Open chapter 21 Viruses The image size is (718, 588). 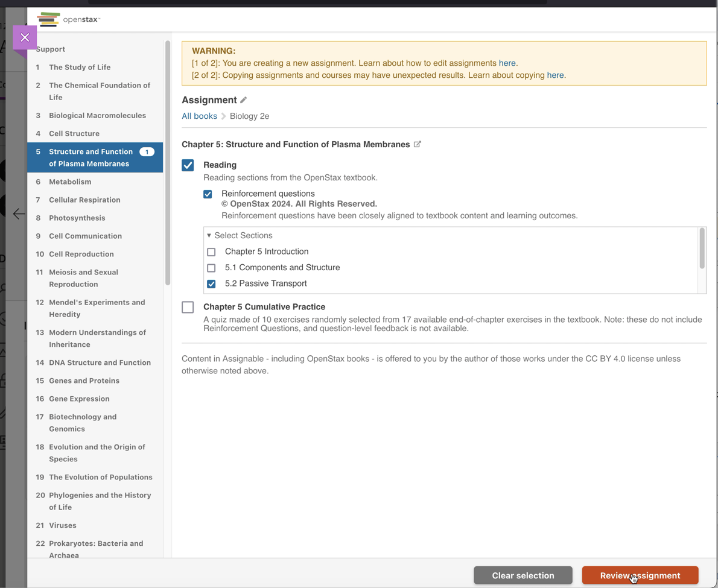pyautogui.click(x=62, y=525)
